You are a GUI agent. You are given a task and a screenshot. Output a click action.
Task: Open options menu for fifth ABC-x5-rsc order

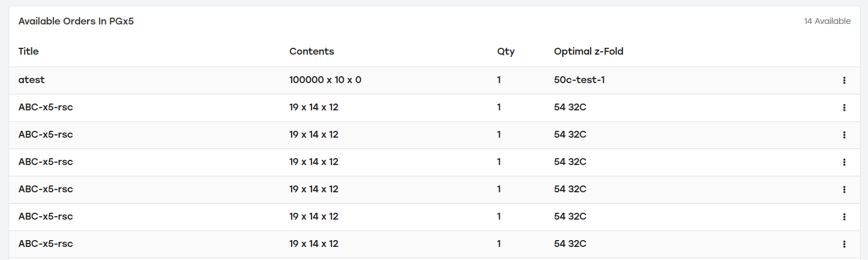[x=844, y=217]
